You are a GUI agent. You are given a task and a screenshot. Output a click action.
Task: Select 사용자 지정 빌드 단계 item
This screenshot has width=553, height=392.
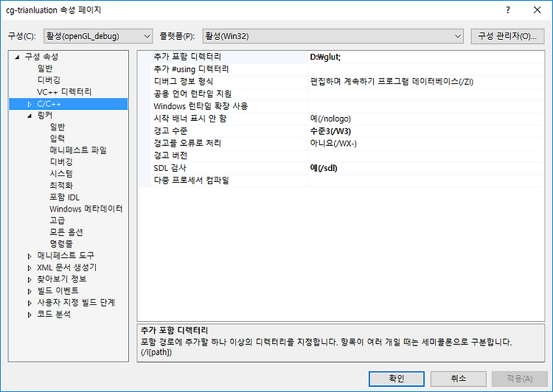pos(76,302)
